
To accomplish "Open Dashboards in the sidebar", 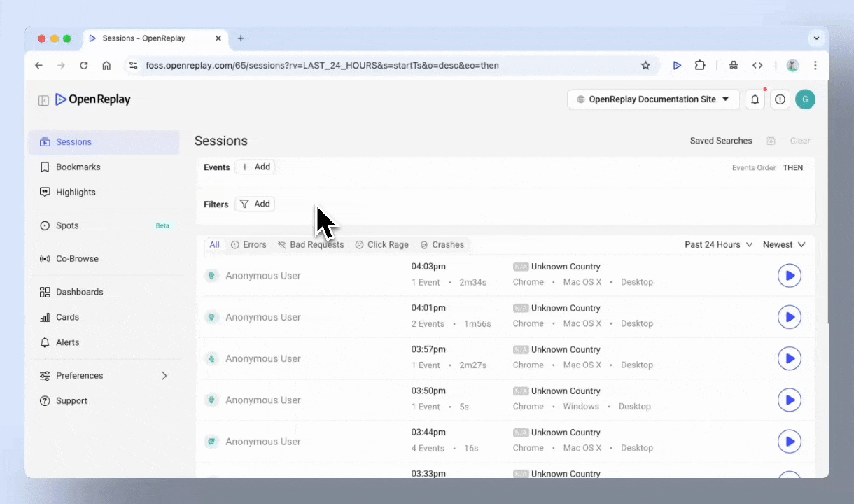I will (104, 292).
